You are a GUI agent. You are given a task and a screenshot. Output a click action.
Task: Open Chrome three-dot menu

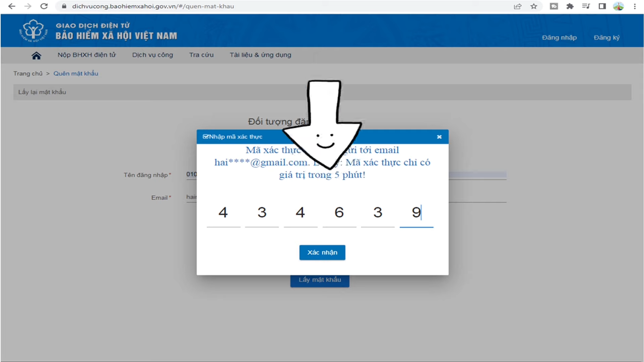(x=635, y=6)
